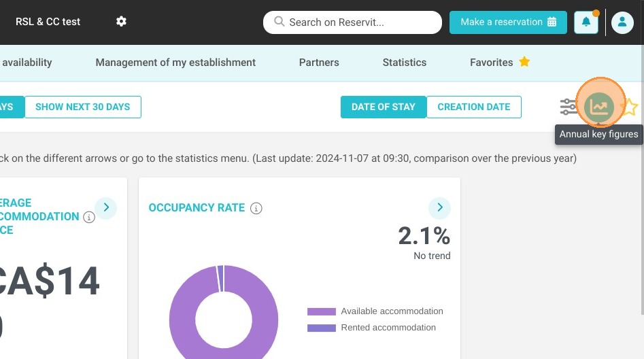The image size is (644, 359).
Task: Click the page vertical scrollbar
Action: click(642, 179)
